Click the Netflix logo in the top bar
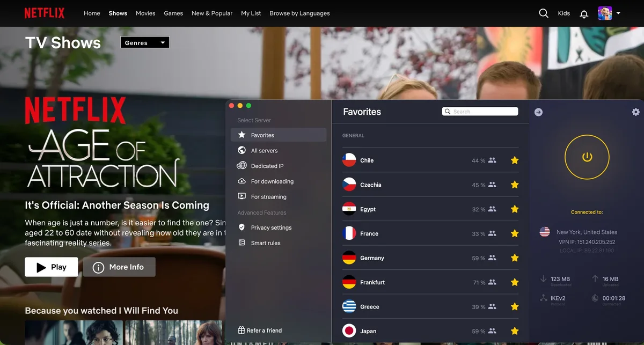 click(45, 13)
